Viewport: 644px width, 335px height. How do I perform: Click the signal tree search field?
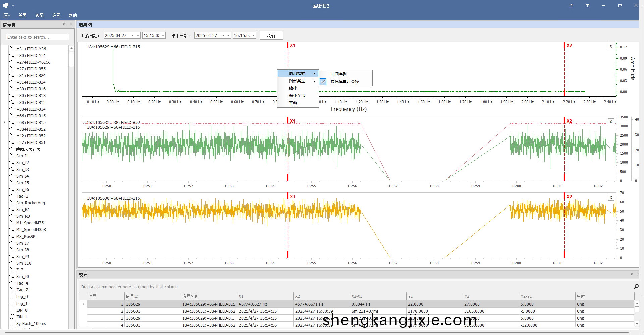38,37
